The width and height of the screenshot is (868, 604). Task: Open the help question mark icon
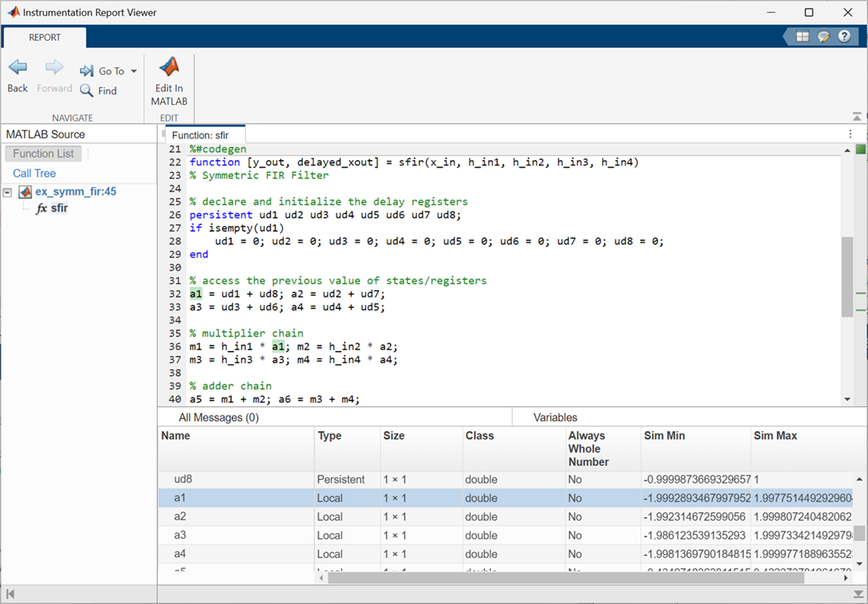[x=844, y=36]
